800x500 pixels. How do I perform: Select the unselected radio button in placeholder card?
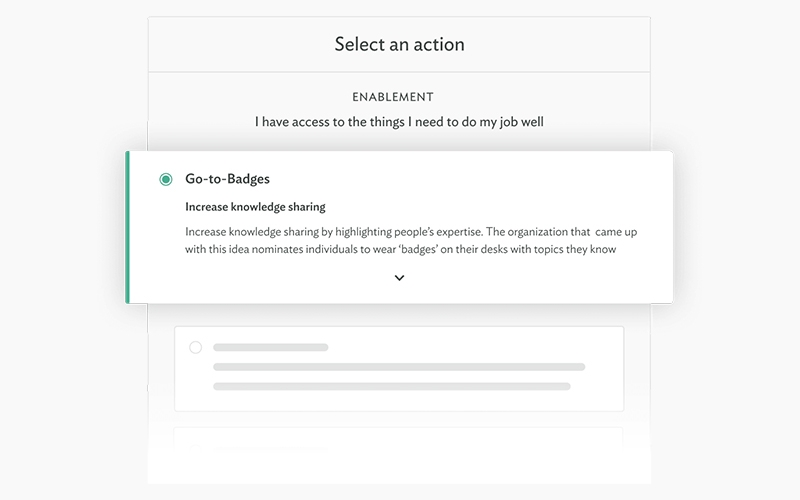click(x=195, y=347)
